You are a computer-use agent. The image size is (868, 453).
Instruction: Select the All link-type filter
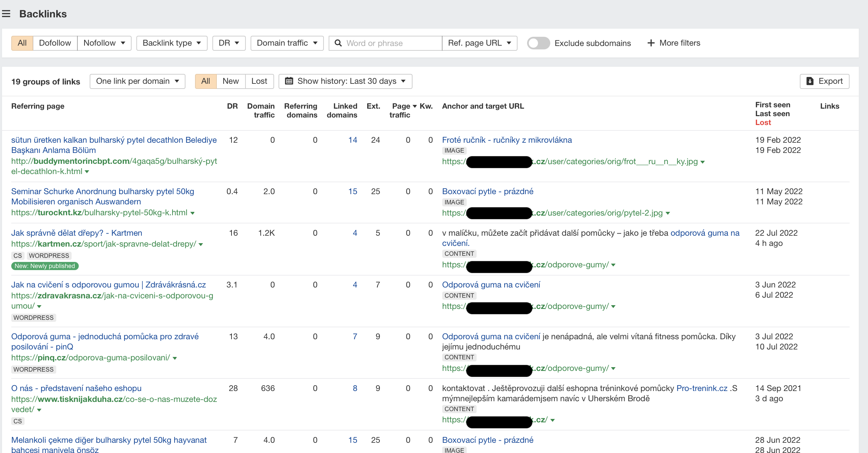22,43
